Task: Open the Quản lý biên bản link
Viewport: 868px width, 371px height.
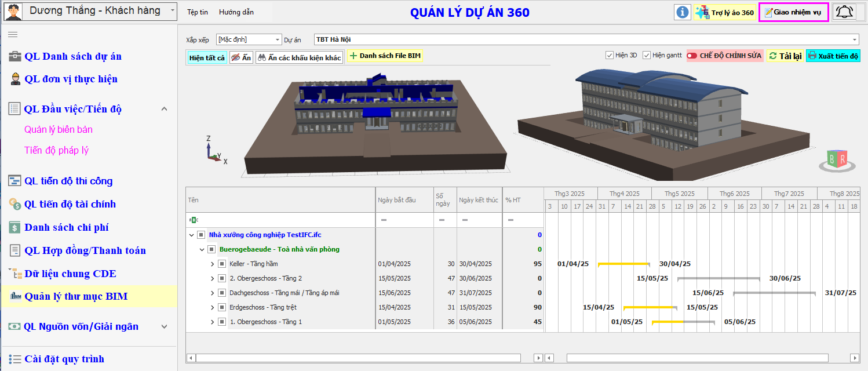Action: 59,129
